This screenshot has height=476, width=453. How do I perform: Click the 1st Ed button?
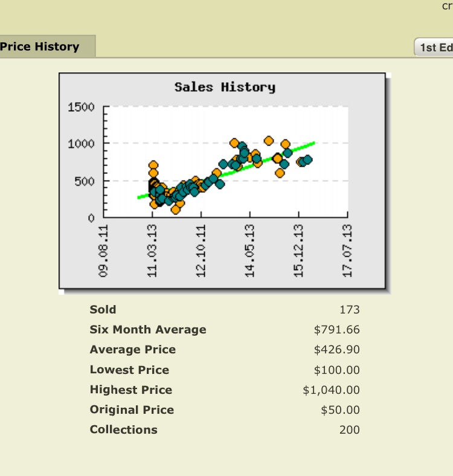click(434, 47)
